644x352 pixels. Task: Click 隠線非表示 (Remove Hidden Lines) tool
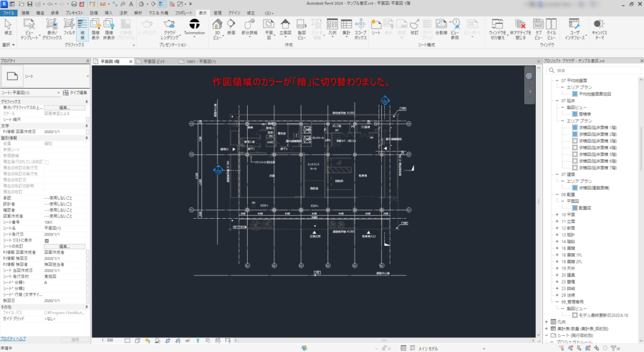pyautogui.click(x=108, y=29)
